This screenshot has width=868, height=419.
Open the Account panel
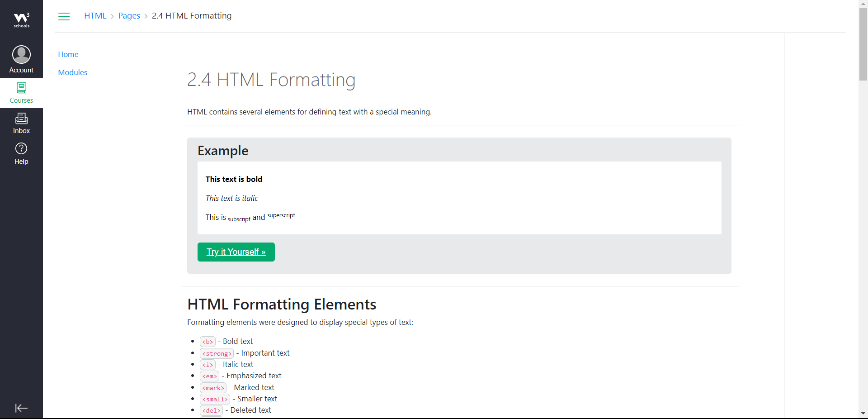click(21, 59)
